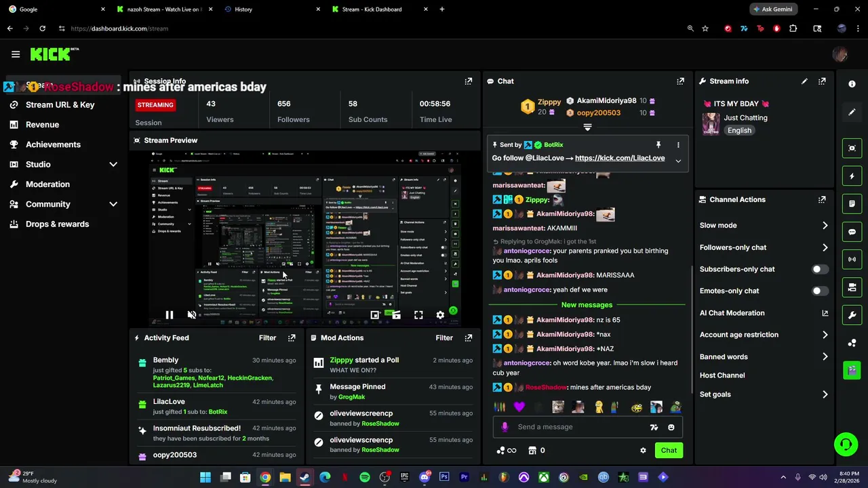This screenshot has height=488, width=868.
Task: Open the green headset support bubble
Action: [x=846, y=445]
